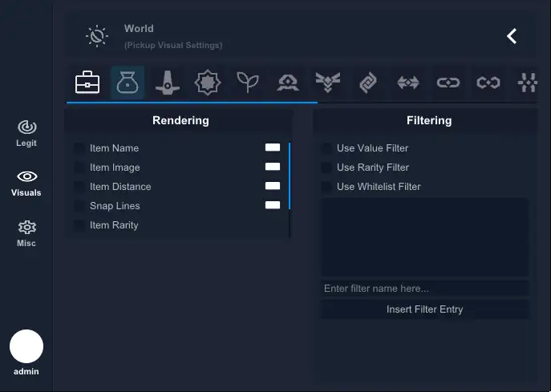Enable the Item Image checkbox
This screenshot has height=392, width=551.
79,168
